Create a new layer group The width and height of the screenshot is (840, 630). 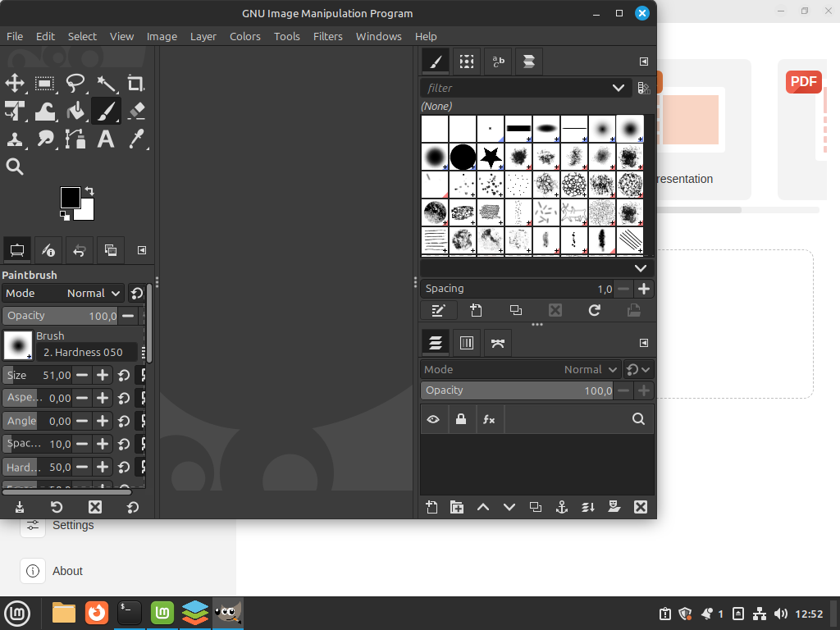click(x=457, y=507)
